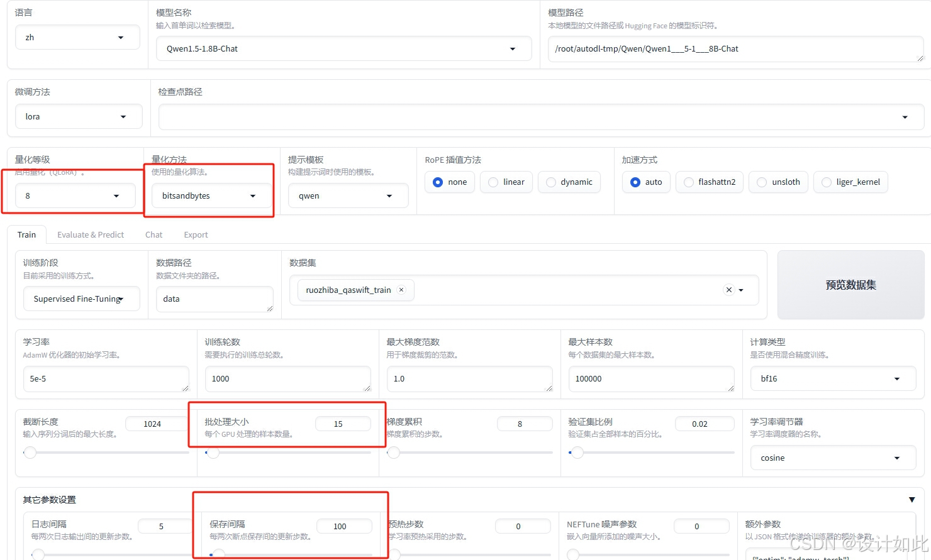931x560 pixels.
Task: Adjust the 梯度累积 gradient accumulation slider
Action: [x=469, y=452]
